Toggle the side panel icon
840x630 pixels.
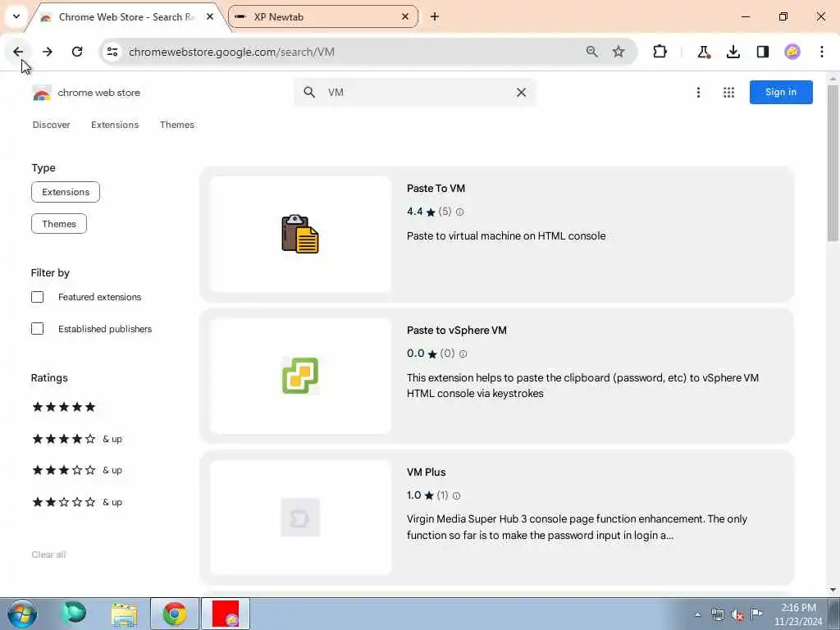pyautogui.click(x=763, y=52)
